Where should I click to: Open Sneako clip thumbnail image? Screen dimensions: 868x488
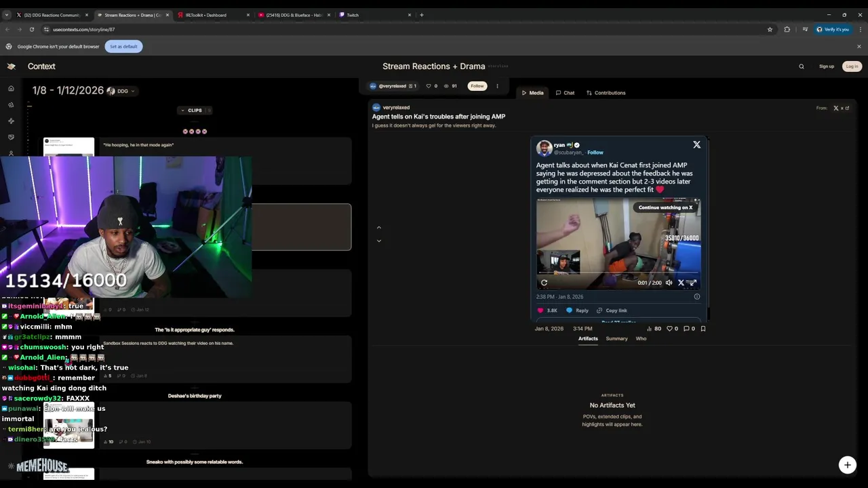(68, 473)
